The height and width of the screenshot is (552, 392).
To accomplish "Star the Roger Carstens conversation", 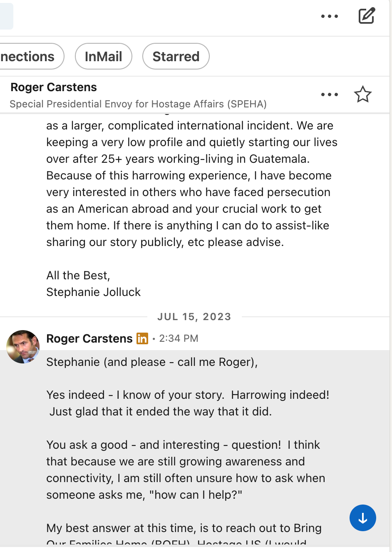I will click(362, 94).
